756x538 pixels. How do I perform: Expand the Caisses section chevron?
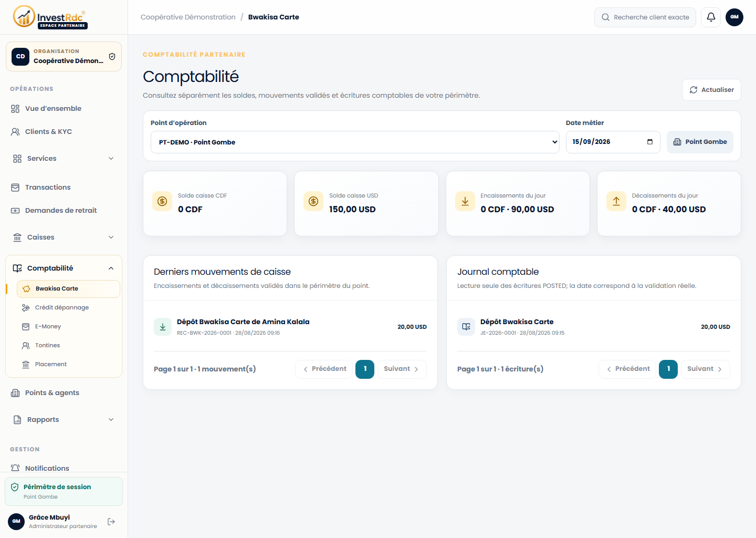coord(111,237)
